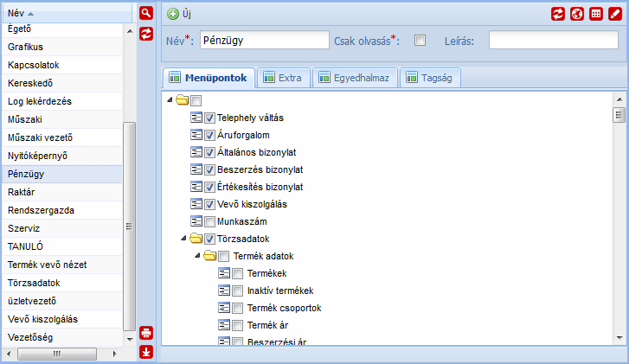Screen dimensions: 629x364
Task: Open the Egyedhalmaz tab
Action: (x=355, y=78)
